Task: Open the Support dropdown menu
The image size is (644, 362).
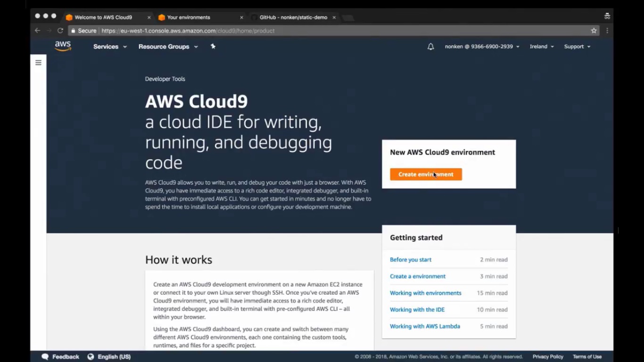Action: 577,47
